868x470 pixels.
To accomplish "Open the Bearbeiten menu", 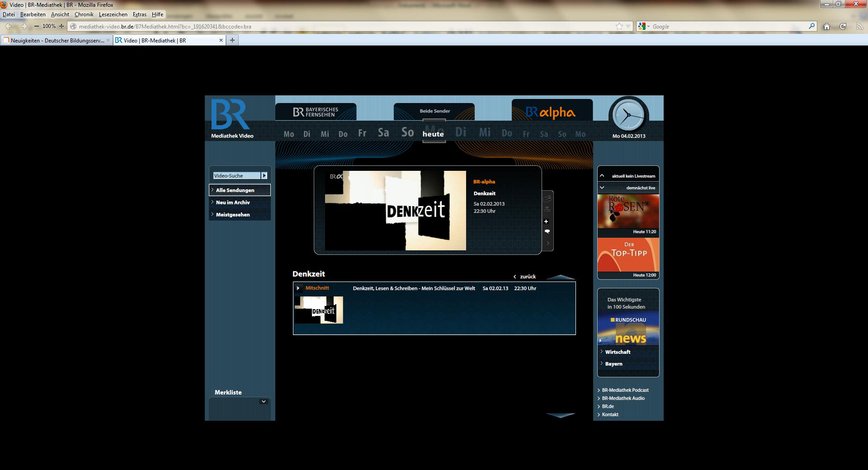I will point(33,14).
